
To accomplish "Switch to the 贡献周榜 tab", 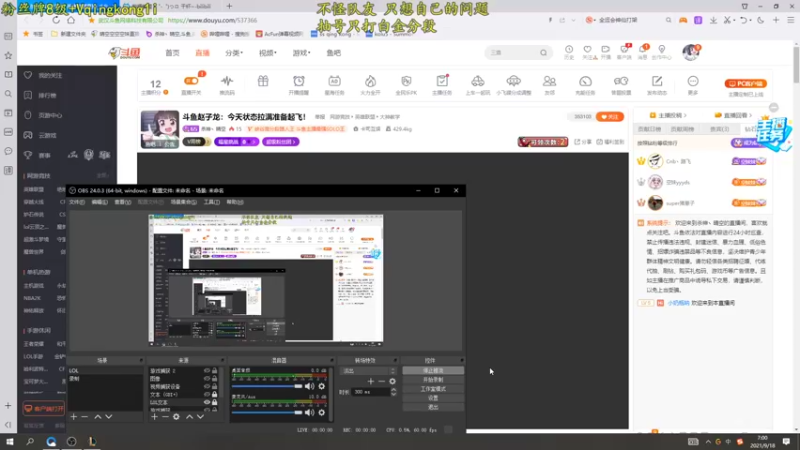I will coord(683,129).
